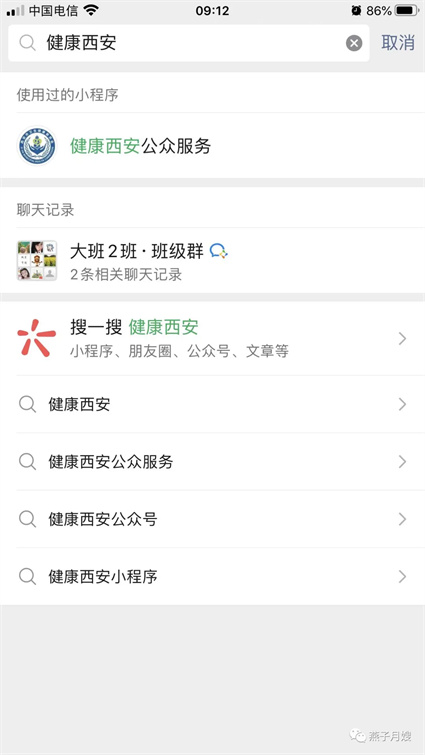425x755 pixels.
Task: Open 健康西安公众服务 used mini program
Action: point(212,146)
